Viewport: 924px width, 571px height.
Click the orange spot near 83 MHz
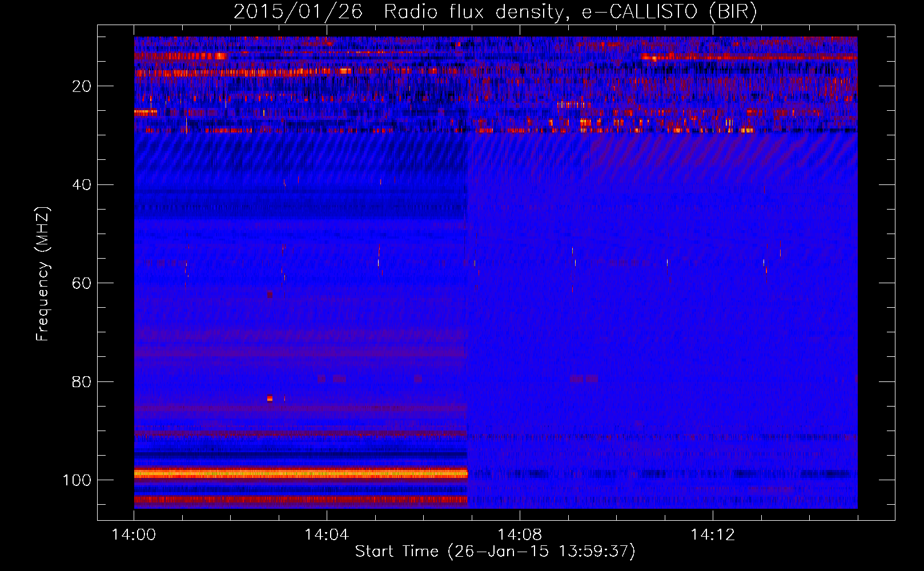270,398
